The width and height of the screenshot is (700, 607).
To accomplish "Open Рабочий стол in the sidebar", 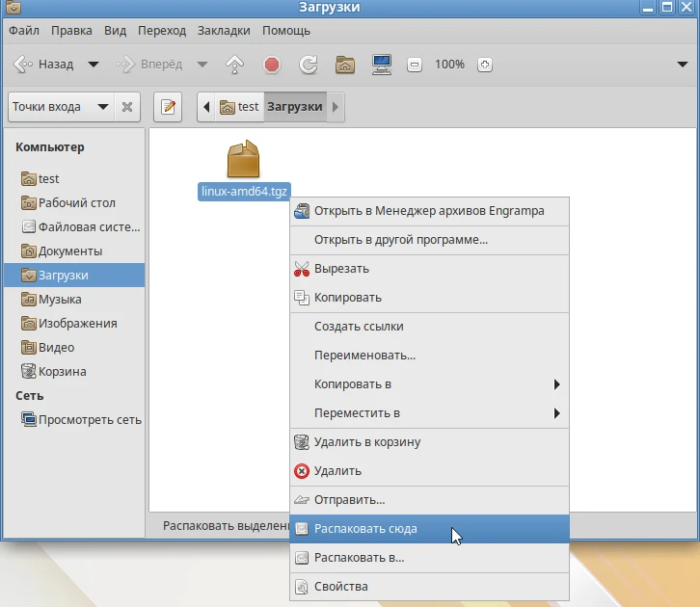I will [x=74, y=203].
